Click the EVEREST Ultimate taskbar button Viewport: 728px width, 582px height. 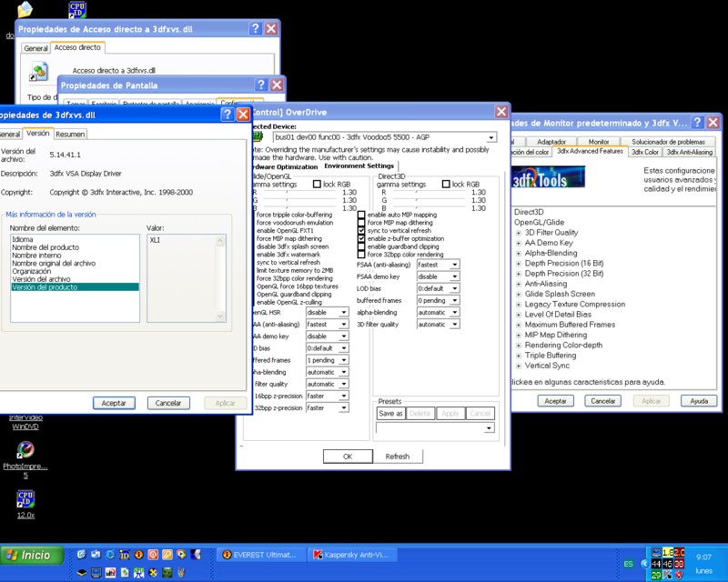point(261,555)
